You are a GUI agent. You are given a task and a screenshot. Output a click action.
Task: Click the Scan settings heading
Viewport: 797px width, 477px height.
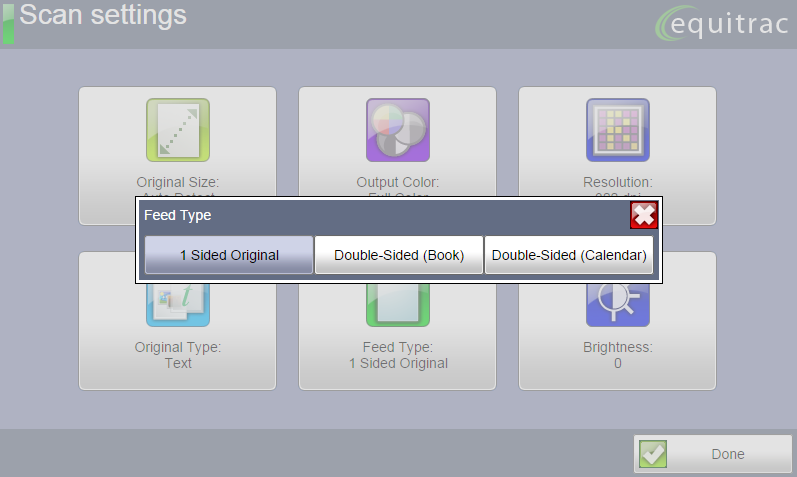[x=103, y=16]
